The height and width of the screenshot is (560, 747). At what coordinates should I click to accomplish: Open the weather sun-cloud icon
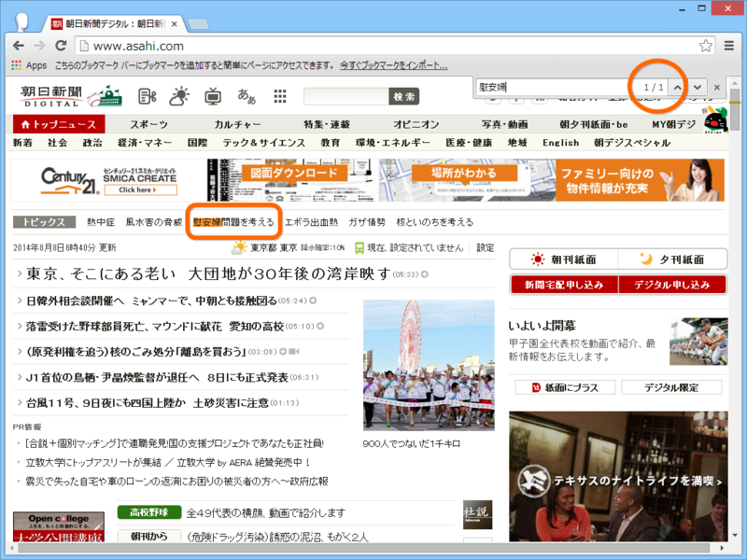179,96
